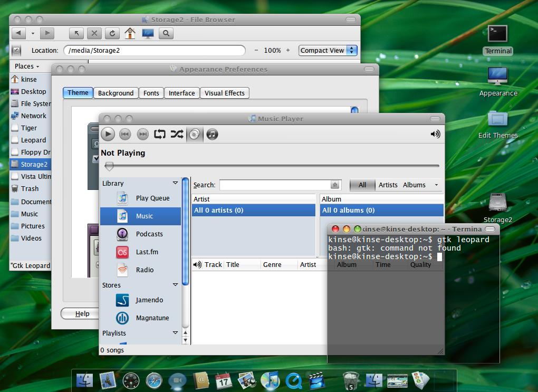Move the Music Player seek slider
The height and width of the screenshot is (392, 538).
(109, 166)
